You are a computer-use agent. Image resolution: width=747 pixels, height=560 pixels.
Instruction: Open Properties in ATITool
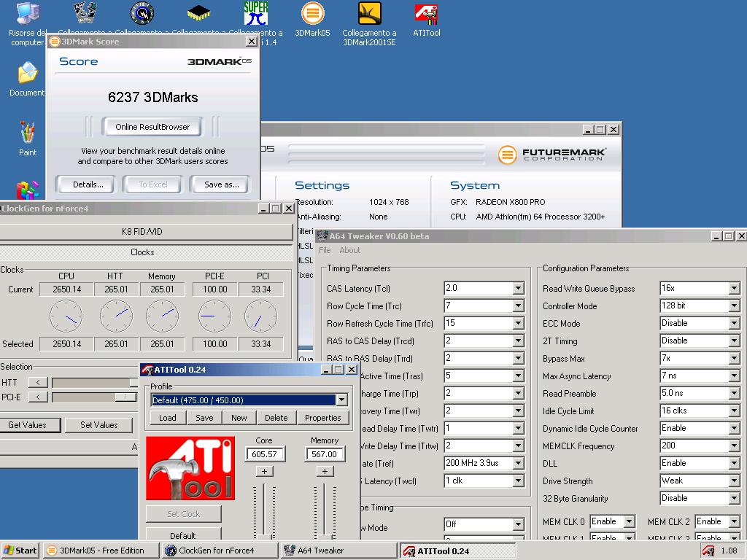323,418
